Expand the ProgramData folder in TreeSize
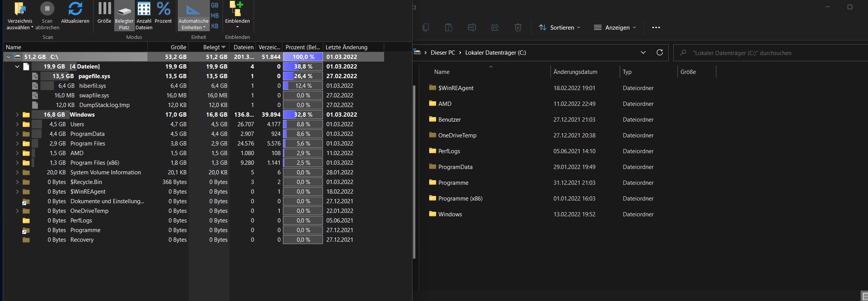The width and height of the screenshot is (868, 301). tap(17, 134)
